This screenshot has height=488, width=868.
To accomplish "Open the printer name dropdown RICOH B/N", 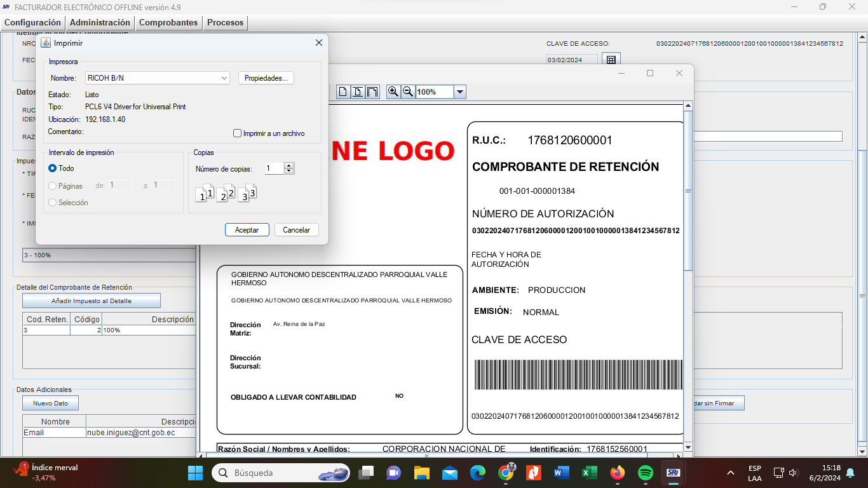I will pos(158,78).
